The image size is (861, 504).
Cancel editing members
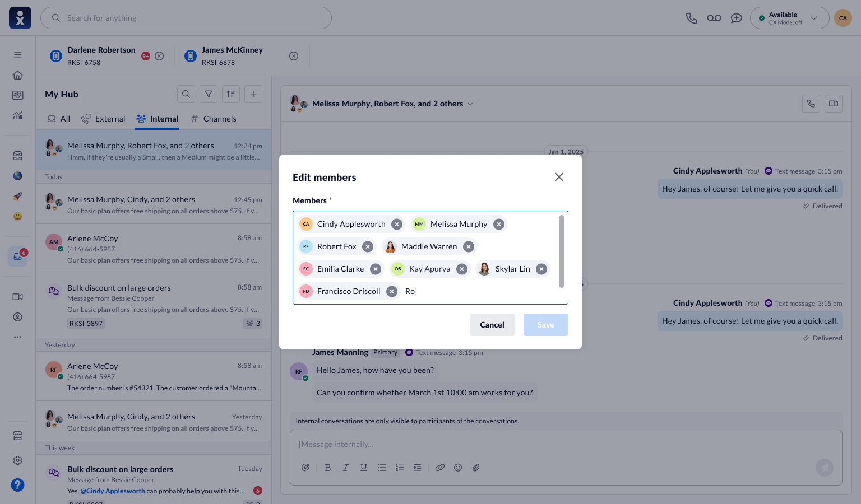pyautogui.click(x=492, y=325)
